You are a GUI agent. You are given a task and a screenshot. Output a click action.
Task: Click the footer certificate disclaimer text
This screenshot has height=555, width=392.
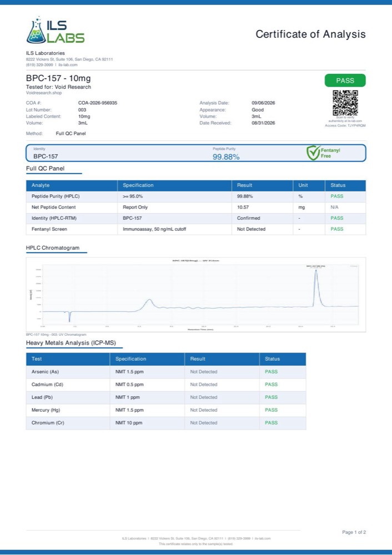(x=196, y=544)
